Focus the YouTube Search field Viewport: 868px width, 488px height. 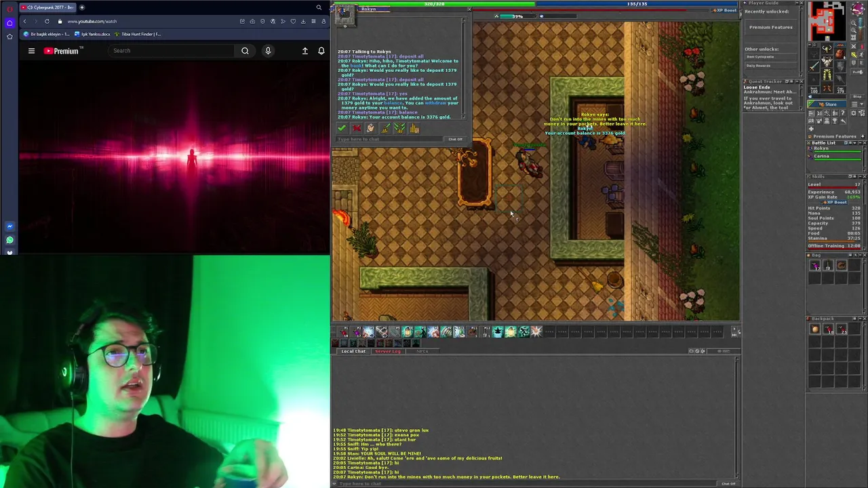[x=173, y=51]
